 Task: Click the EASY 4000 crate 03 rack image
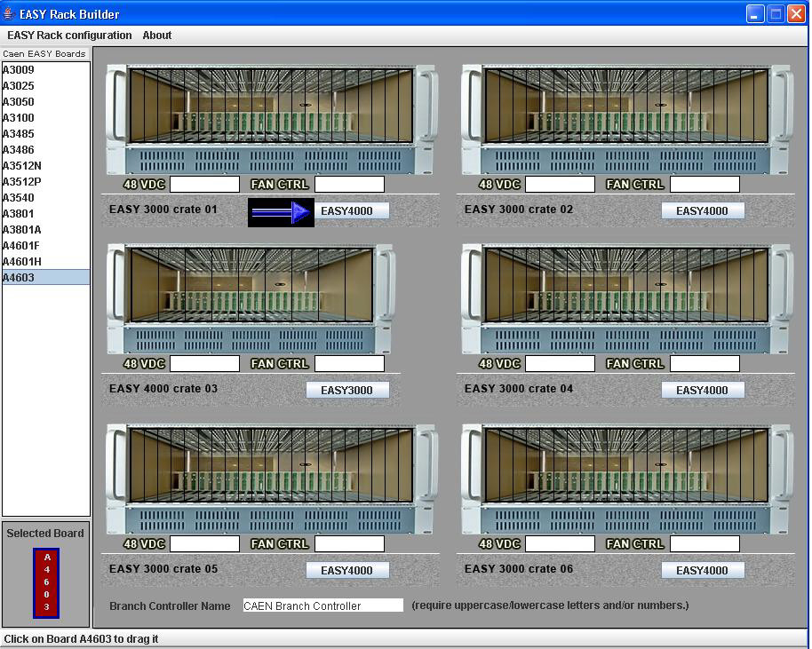coord(251,298)
